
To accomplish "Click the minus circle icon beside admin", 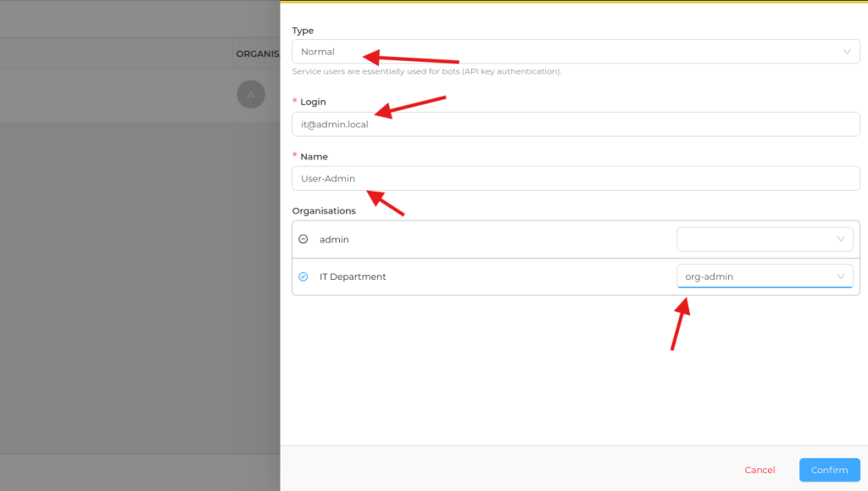I will click(x=303, y=239).
